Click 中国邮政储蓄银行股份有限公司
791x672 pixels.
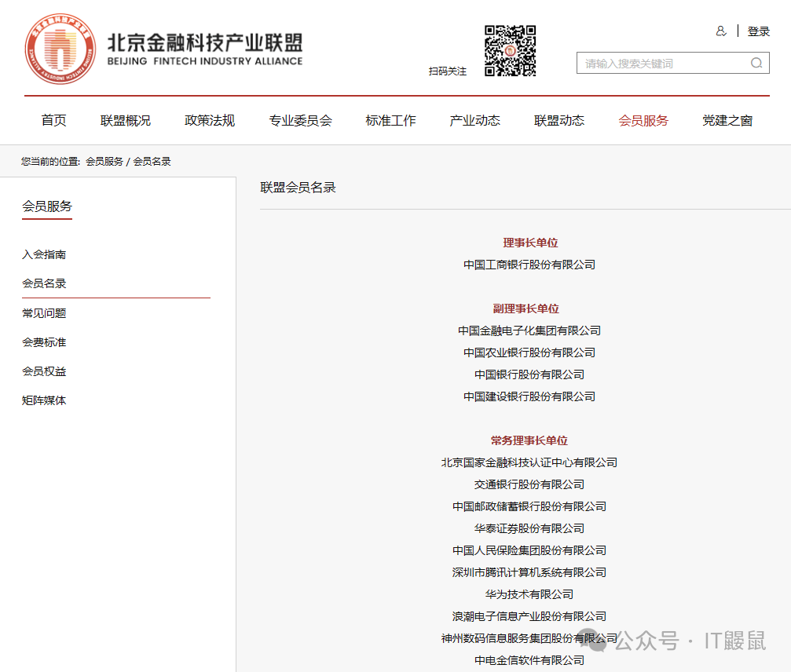click(529, 506)
